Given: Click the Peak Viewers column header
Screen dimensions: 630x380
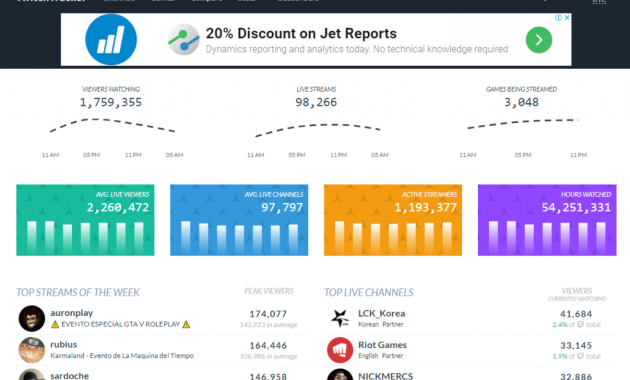Looking at the screenshot, I should click(x=269, y=291).
